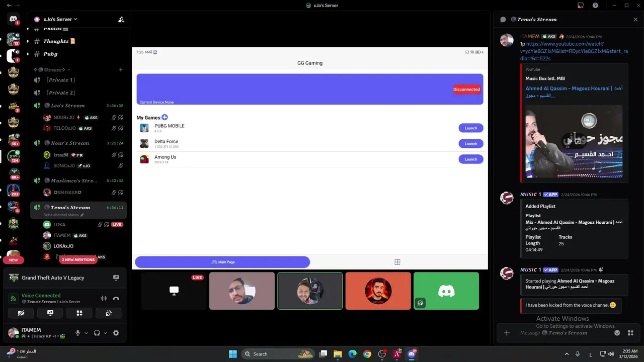Add channel plus icon in Stream category

pyautogui.click(x=121, y=70)
